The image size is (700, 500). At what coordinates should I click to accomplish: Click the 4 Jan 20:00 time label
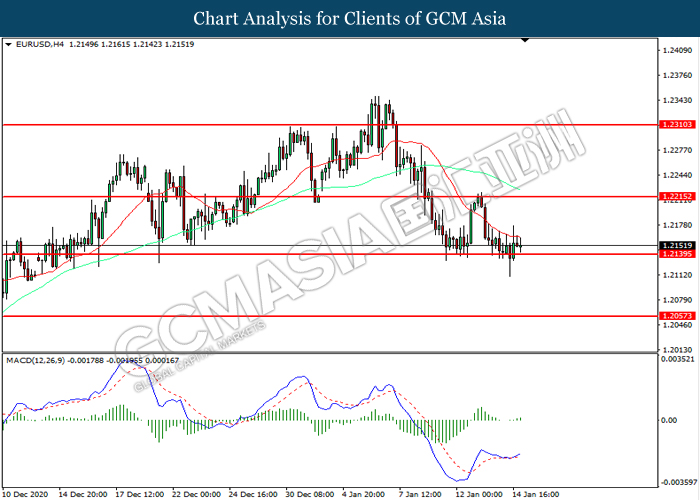363,494
